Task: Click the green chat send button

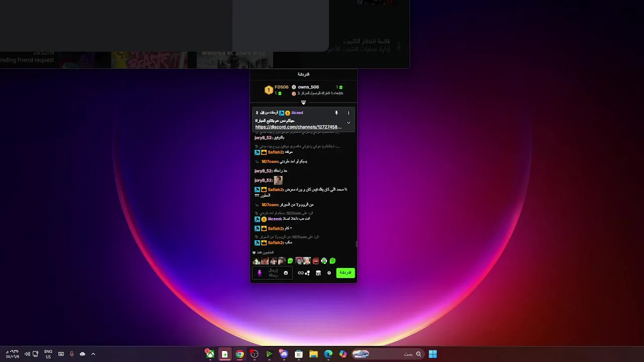Action: pyautogui.click(x=346, y=273)
